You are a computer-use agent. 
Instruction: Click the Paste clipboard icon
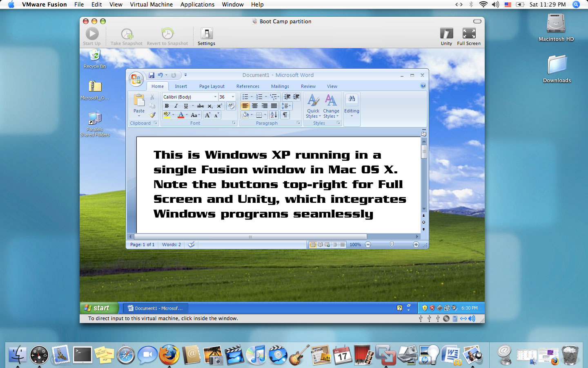[x=139, y=100]
